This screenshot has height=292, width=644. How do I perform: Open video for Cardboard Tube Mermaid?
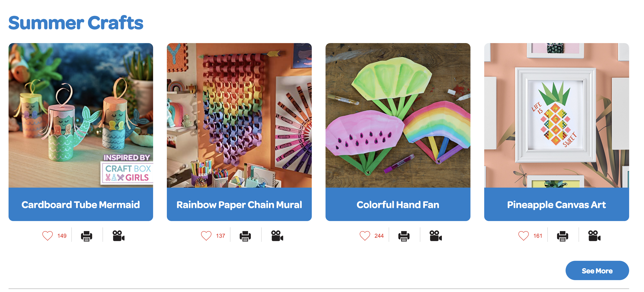click(119, 236)
